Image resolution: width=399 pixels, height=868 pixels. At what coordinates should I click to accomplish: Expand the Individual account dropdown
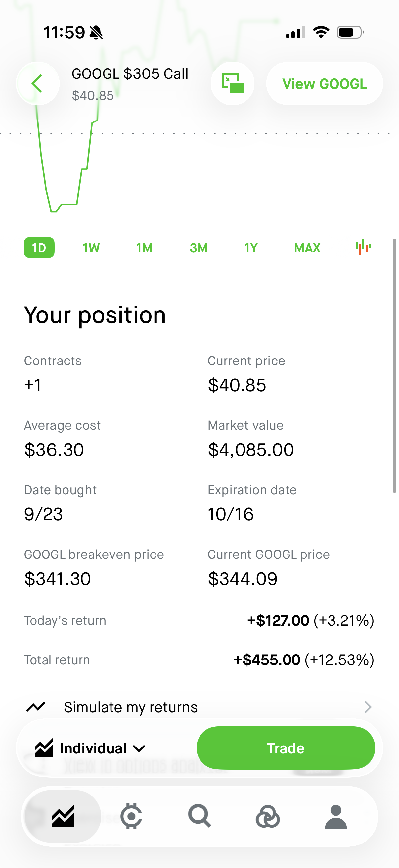pyautogui.click(x=90, y=748)
